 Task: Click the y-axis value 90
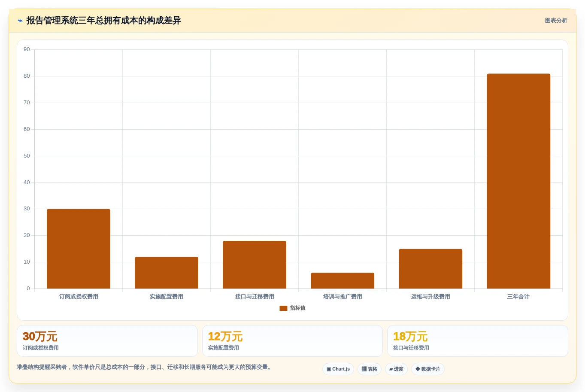pos(27,49)
